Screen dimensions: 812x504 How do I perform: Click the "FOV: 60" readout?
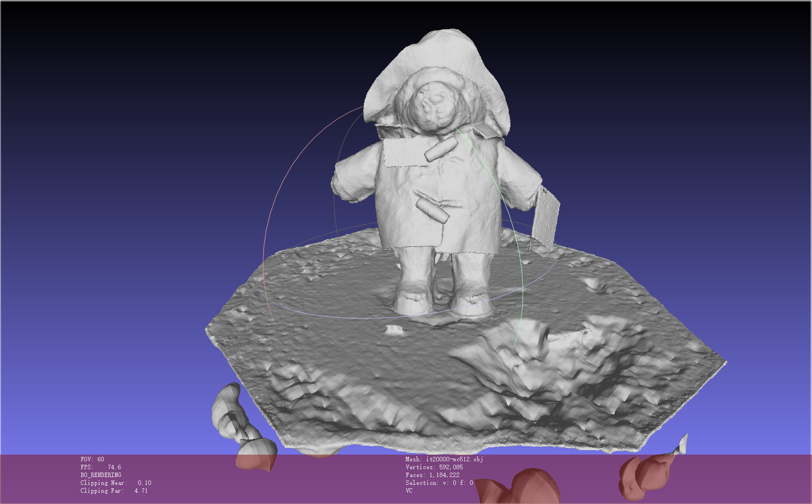click(92, 459)
